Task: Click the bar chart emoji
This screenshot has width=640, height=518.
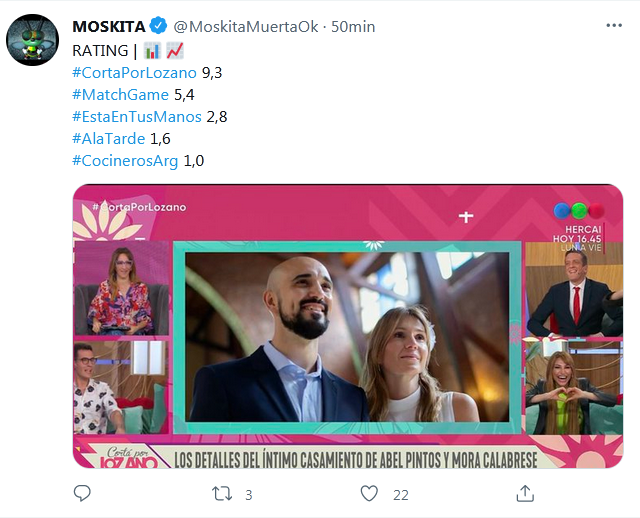Action: point(152,51)
